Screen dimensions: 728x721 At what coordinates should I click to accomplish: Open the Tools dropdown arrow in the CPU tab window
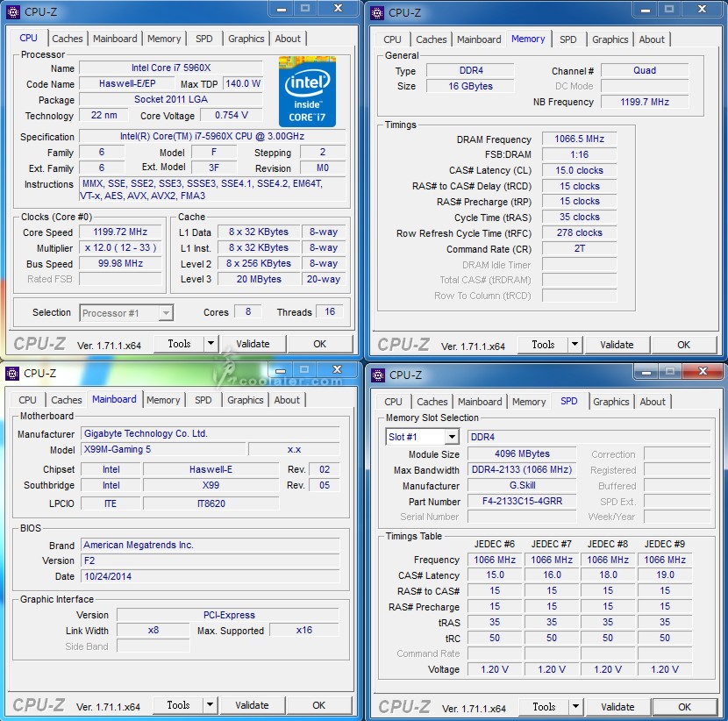tap(211, 344)
